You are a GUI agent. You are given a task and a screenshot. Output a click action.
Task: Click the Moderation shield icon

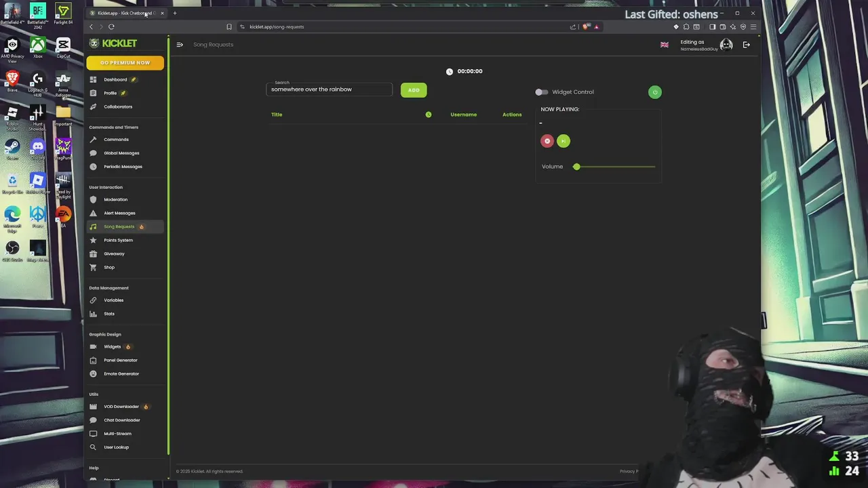94,199
